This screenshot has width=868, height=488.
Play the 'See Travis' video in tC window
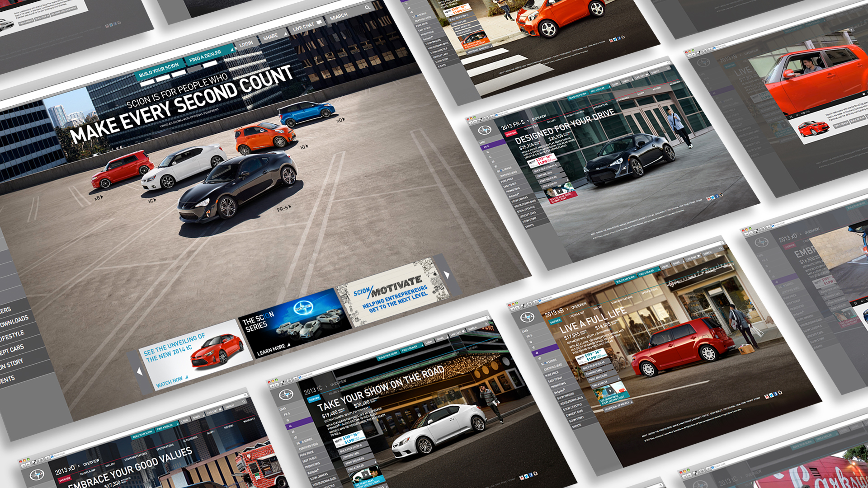coord(366,474)
